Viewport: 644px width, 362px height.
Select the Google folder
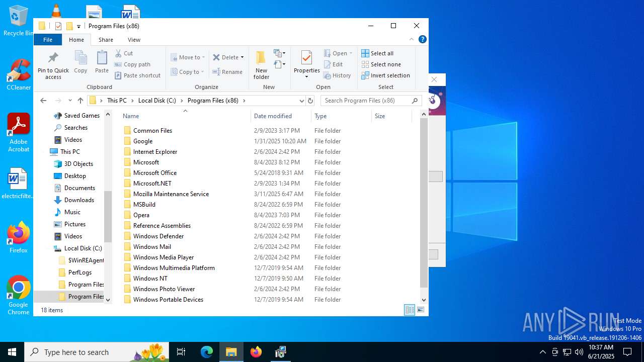click(x=143, y=141)
